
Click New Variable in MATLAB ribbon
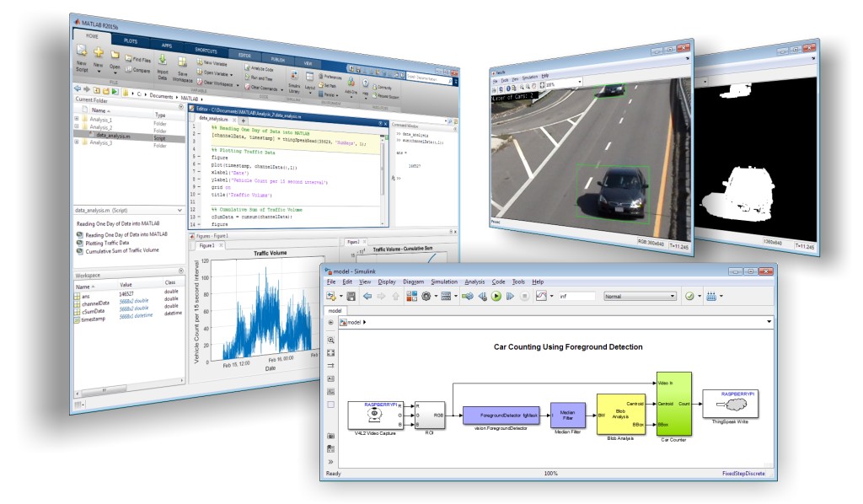click(212, 62)
